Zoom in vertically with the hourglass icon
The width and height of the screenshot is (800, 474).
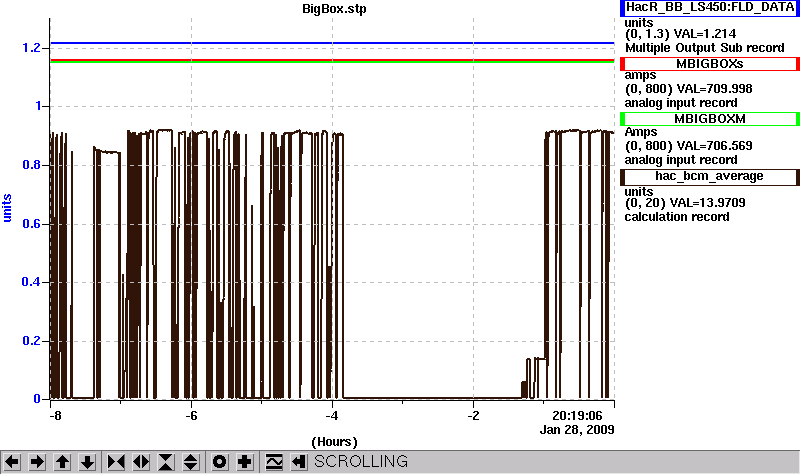[x=166, y=462]
